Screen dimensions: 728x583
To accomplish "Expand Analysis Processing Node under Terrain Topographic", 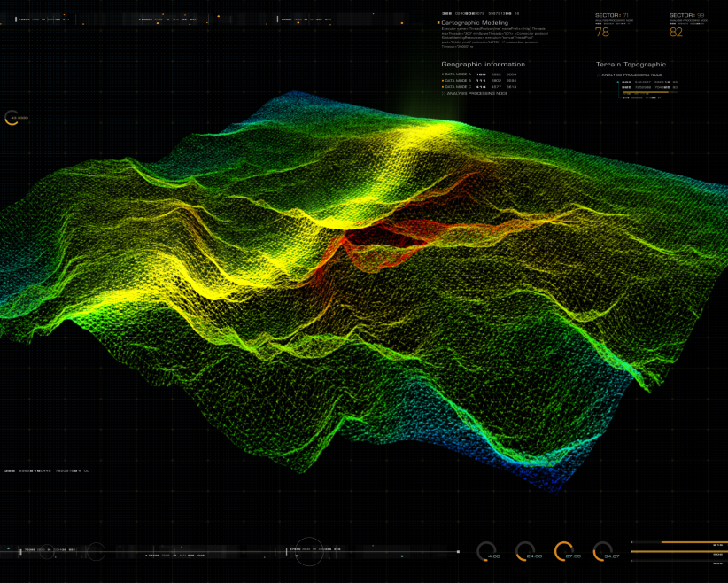I will click(x=632, y=75).
